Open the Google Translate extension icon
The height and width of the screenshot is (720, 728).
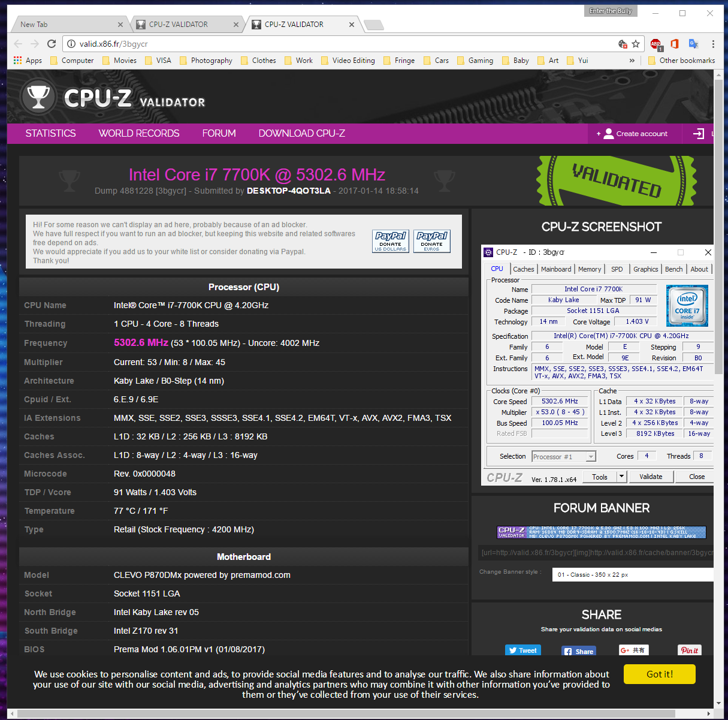[x=694, y=44]
